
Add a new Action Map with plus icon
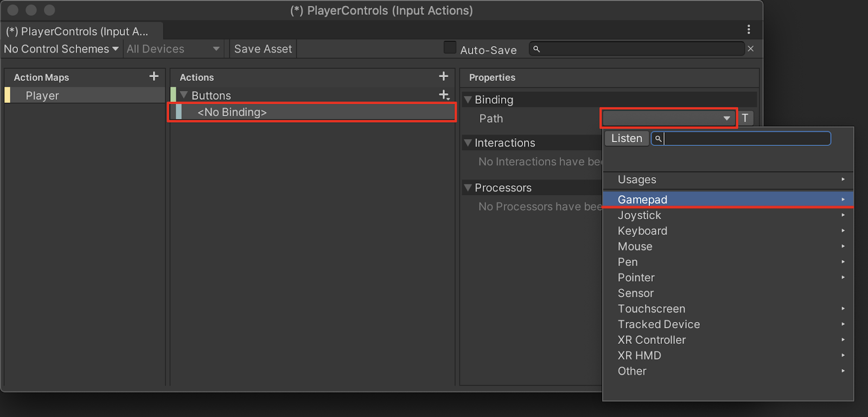(x=154, y=76)
